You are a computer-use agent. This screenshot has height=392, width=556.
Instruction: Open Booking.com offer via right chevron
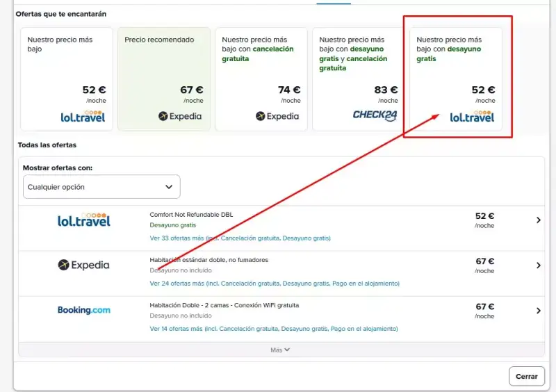tap(538, 311)
